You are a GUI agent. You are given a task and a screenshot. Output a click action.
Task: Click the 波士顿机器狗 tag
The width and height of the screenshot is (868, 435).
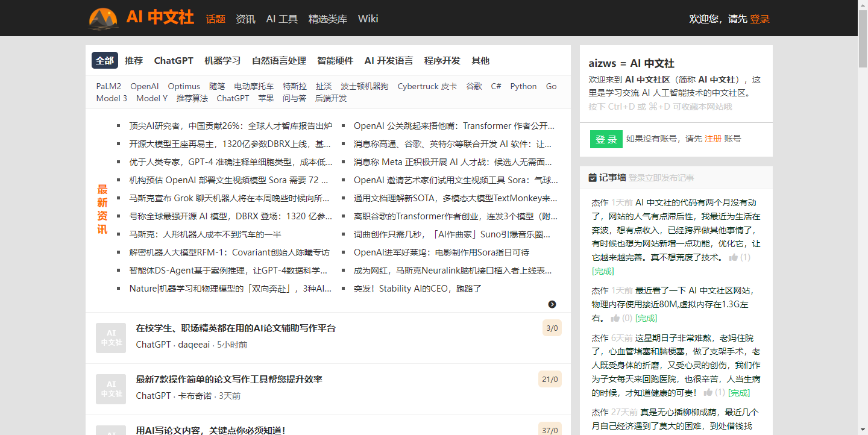pos(365,86)
